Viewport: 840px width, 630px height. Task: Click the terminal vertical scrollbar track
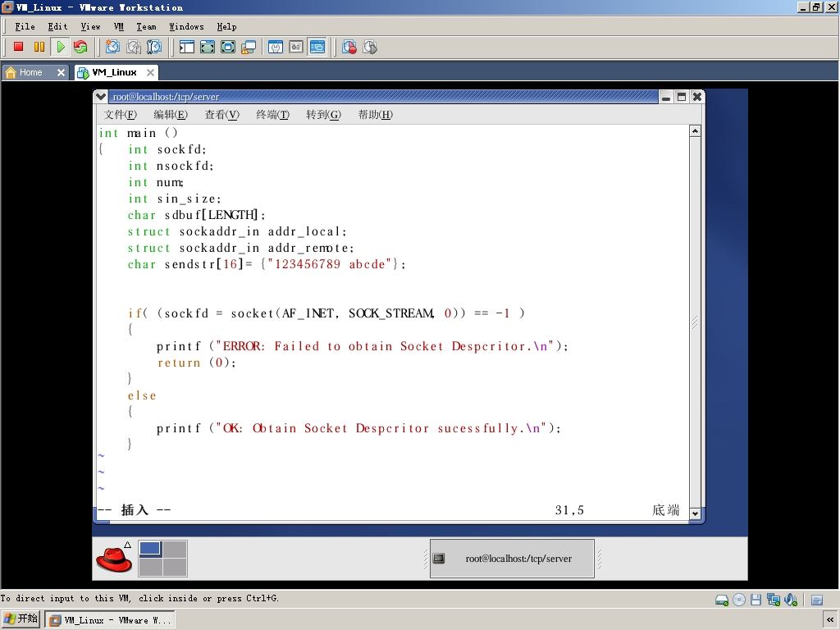tap(695, 322)
